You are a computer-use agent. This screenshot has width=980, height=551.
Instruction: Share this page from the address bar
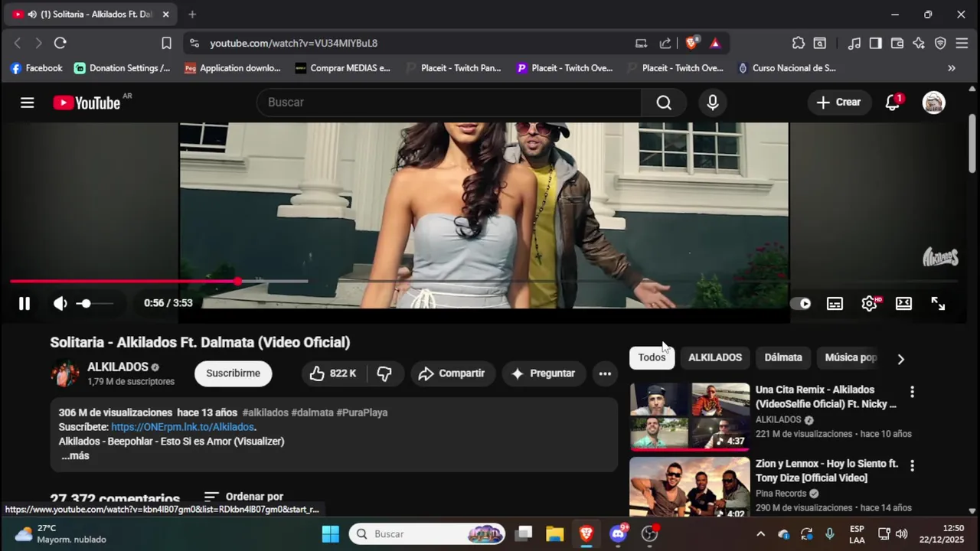point(665,44)
